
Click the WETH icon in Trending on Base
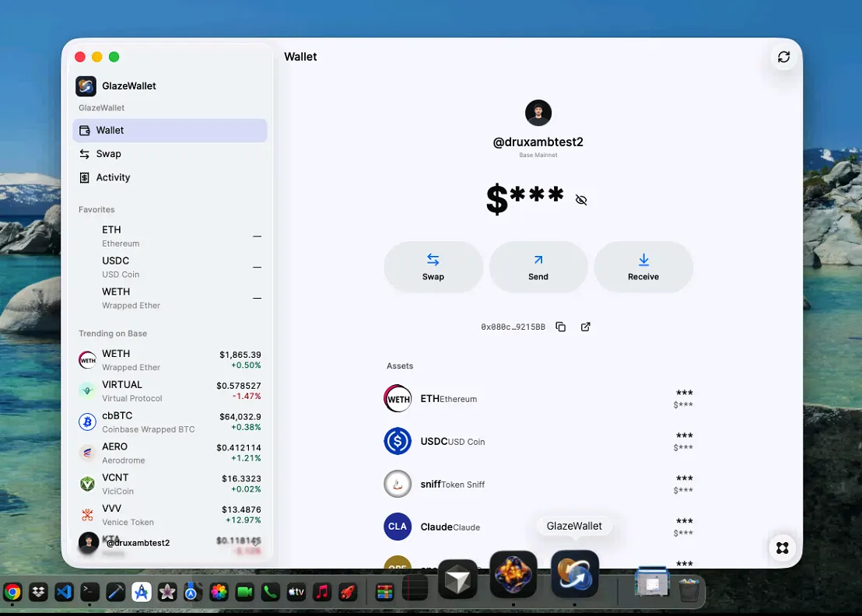click(87, 360)
